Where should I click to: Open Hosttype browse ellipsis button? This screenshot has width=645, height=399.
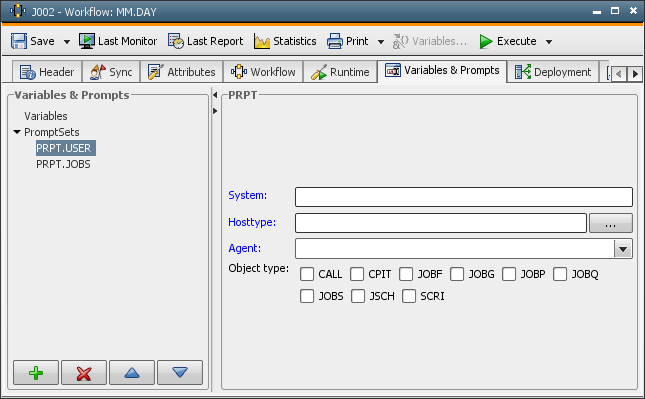coord(611,223)
